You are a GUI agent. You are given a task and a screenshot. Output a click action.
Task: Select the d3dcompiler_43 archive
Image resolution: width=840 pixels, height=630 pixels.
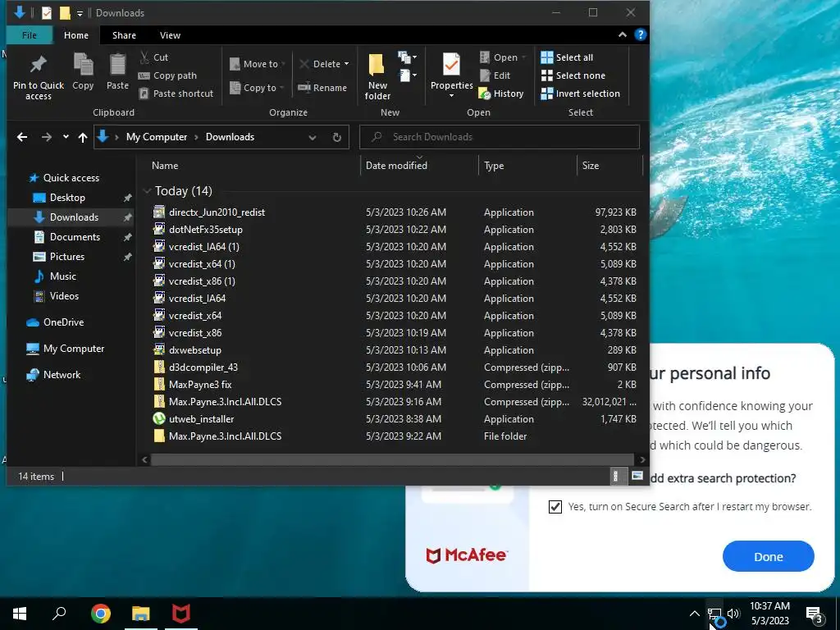(203, 367)
